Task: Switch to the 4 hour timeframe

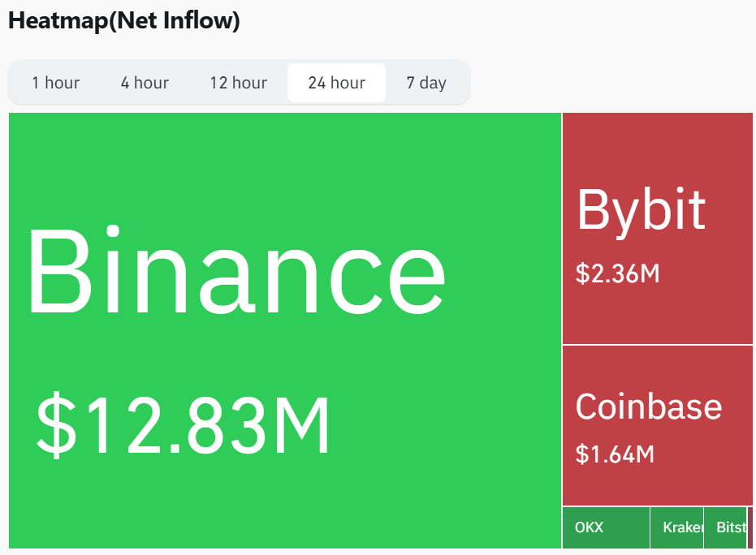Action: 145,83
